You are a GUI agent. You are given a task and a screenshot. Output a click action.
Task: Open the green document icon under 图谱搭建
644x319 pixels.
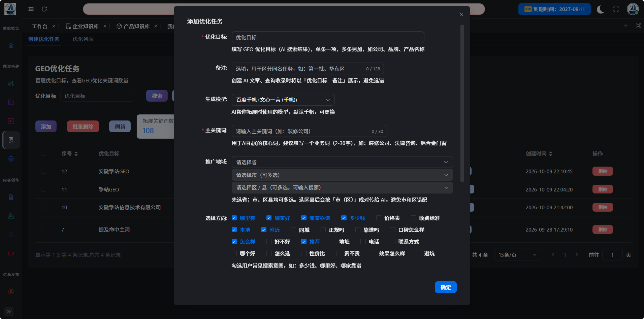[x=11, y=84]
